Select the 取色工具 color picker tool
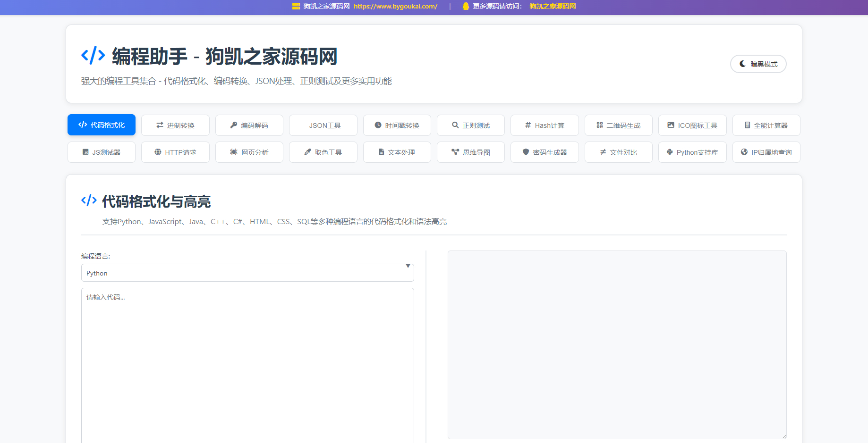This screenshot has height=443, width=868. (323, 152)
